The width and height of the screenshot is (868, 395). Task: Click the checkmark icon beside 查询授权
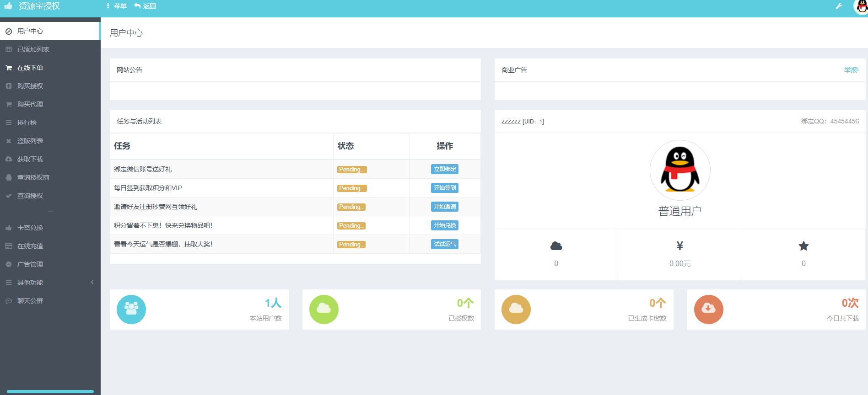[9, 196]
